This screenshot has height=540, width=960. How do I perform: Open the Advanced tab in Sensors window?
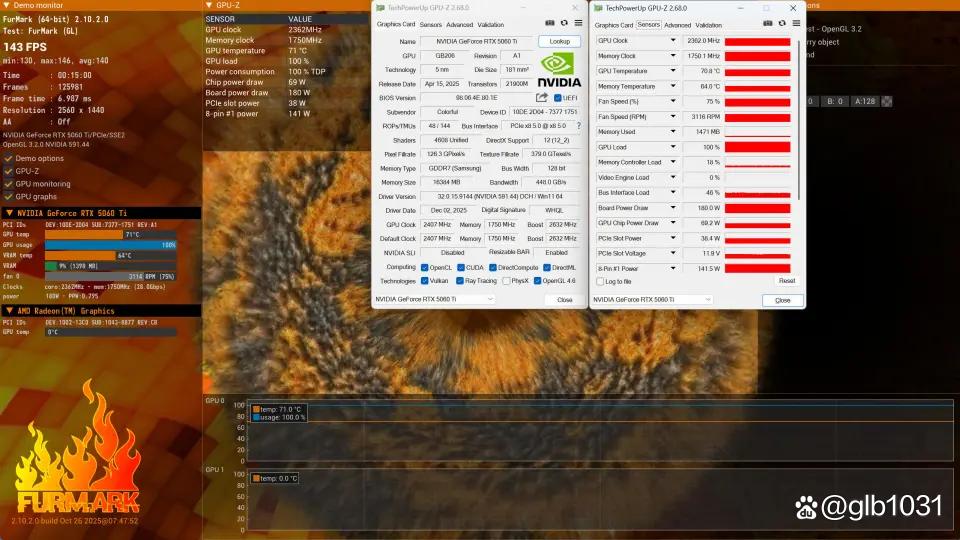[x=677, y=25]
